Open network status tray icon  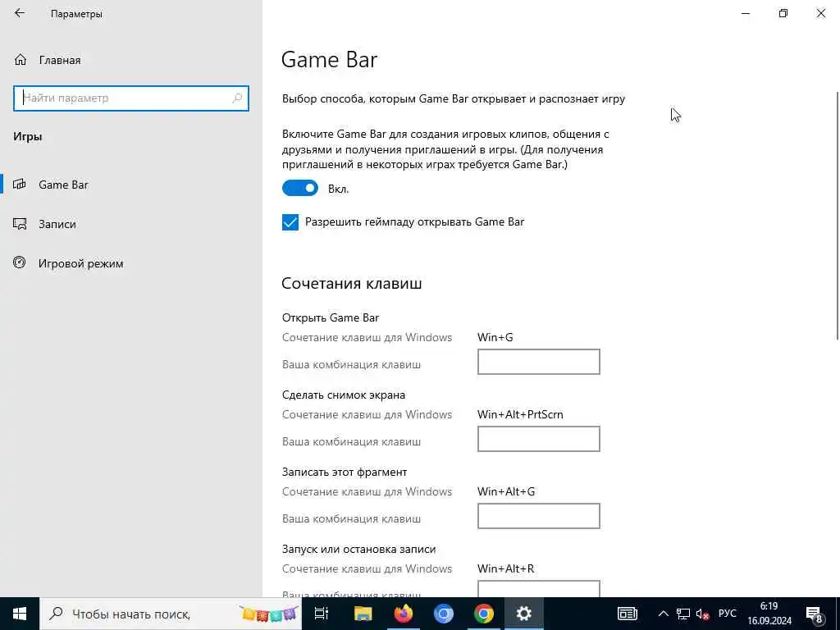(683, 614)
